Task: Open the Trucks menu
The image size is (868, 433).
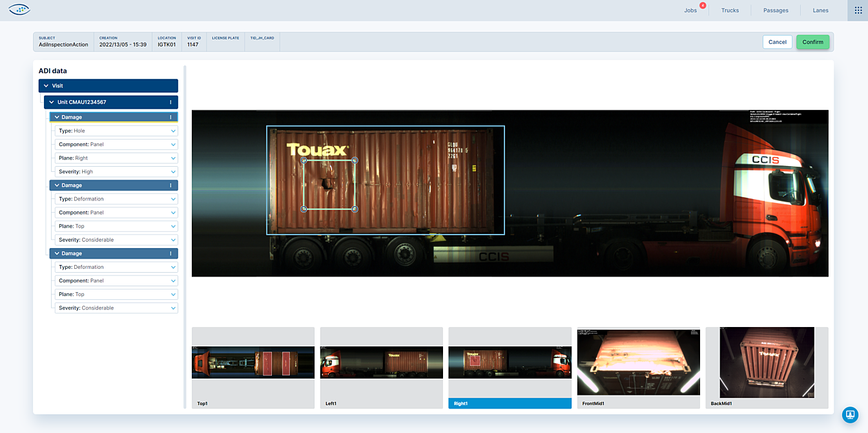Action: [730, 10]
